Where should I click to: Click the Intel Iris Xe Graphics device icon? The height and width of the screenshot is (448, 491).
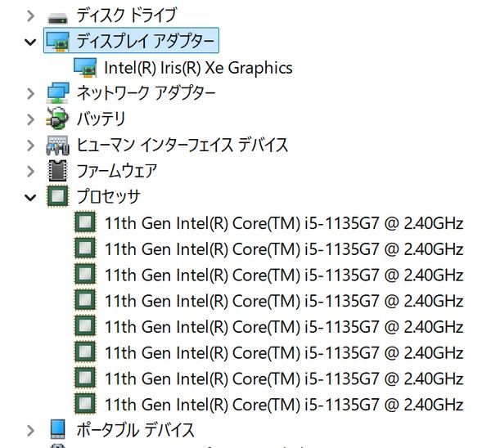(84, 67)
